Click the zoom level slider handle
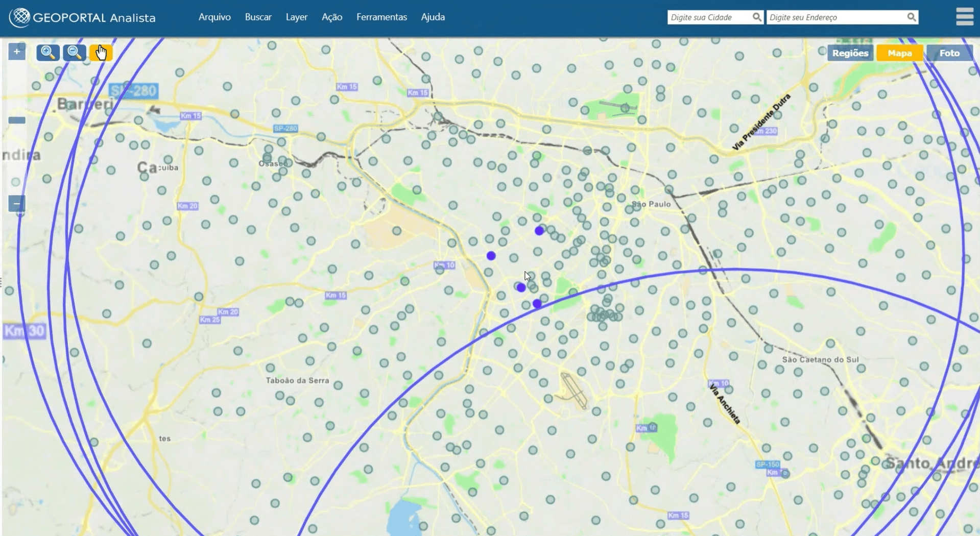The image size is (980, 536). [x=17, y=120]
